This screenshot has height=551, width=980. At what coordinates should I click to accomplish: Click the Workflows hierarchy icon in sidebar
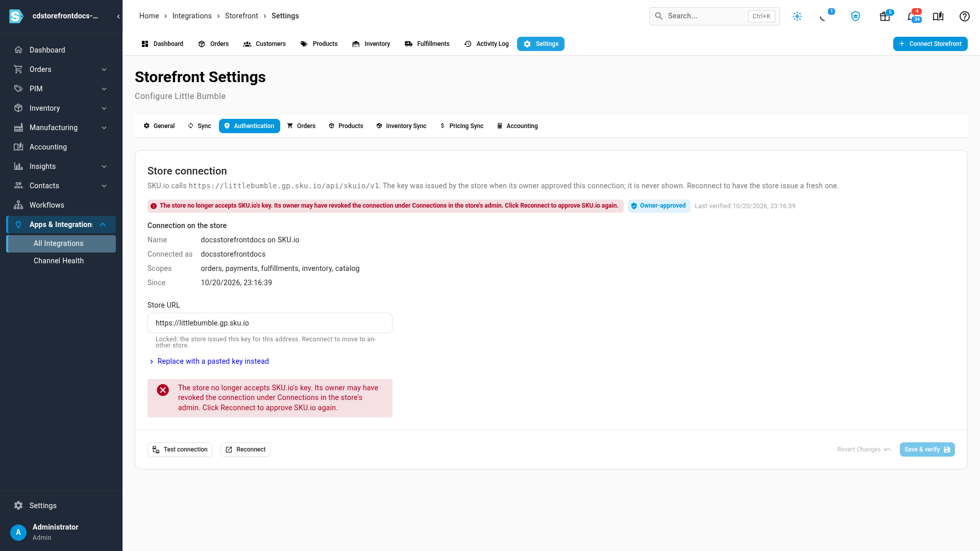pyautogui.click(x=18, y=205)
